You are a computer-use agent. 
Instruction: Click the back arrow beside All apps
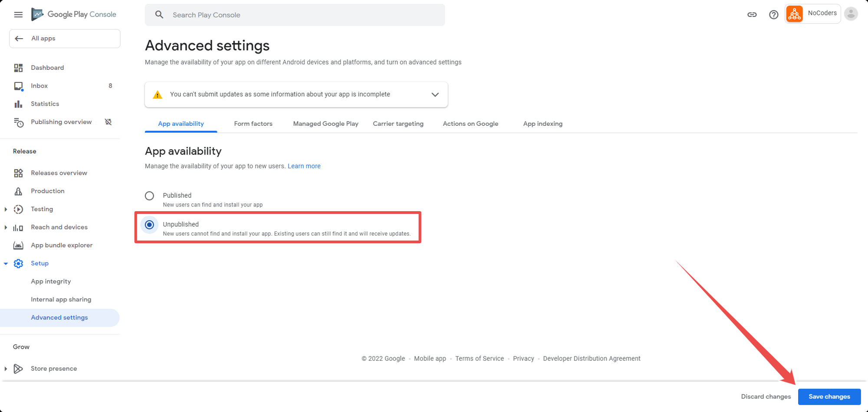click(19, 39)
